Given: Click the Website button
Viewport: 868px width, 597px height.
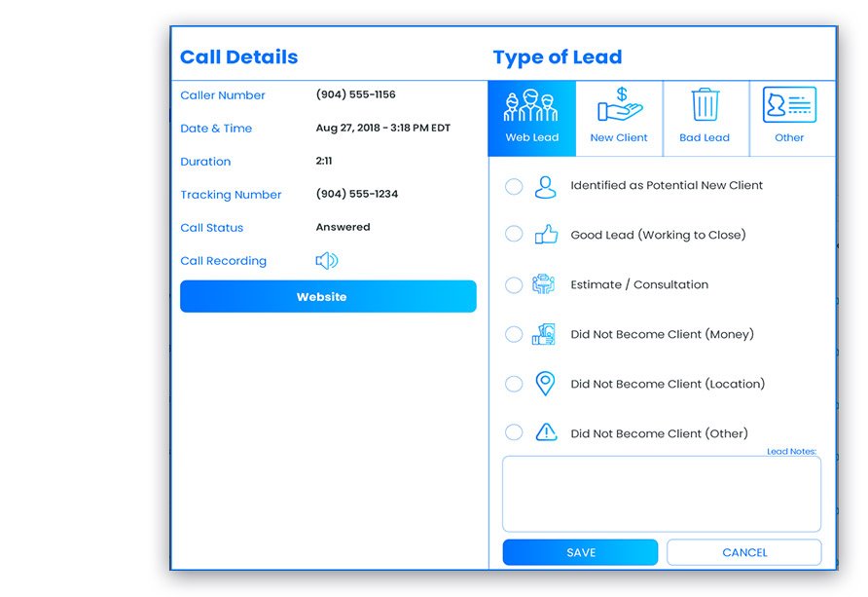Looking at the screenshot, I should 327,296.
